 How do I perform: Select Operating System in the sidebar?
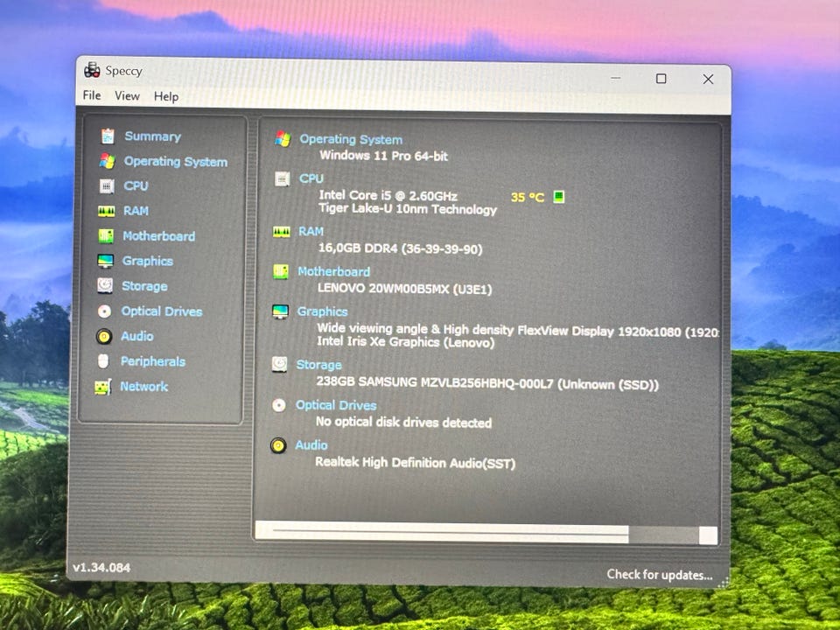(176, 161)
